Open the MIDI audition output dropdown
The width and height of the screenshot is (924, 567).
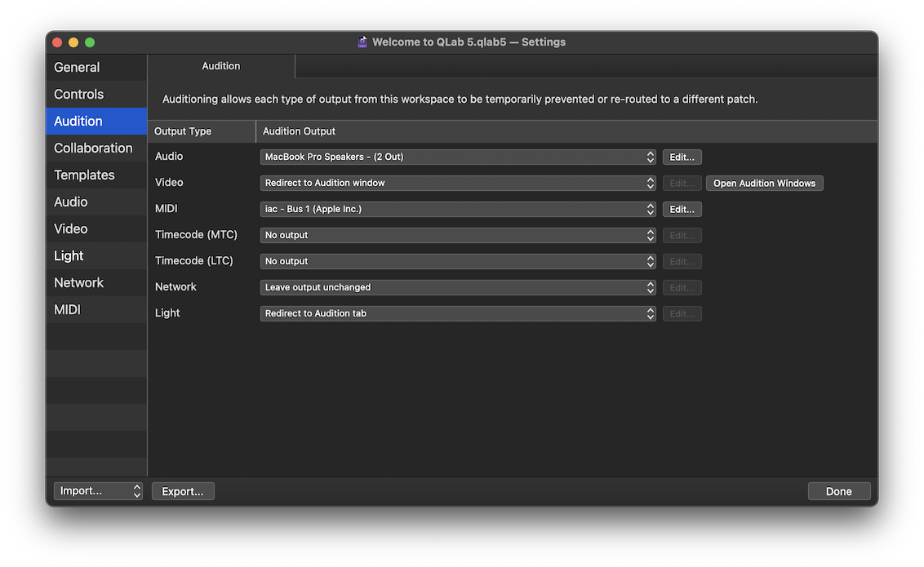tap(457, 209)
